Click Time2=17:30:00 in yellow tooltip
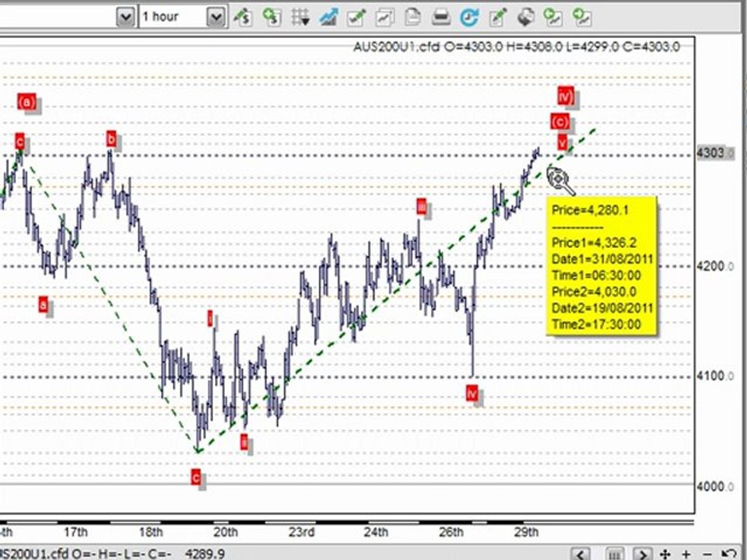This screenshot has width=747, height=560. [596, 324]
